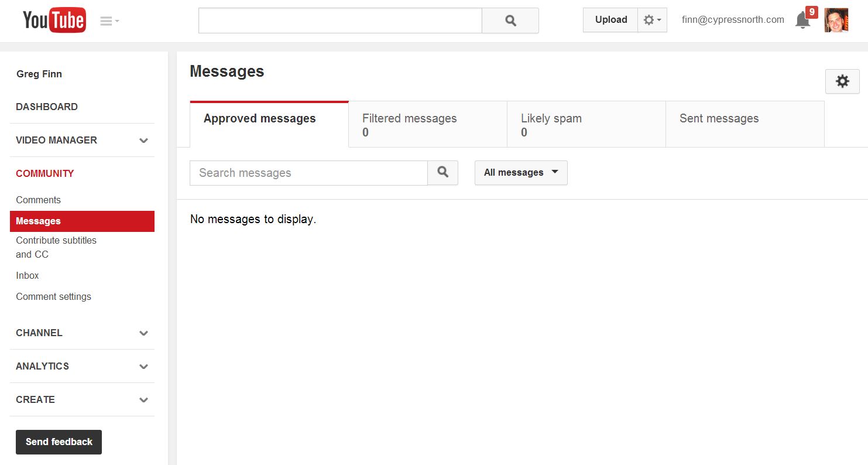Click the user avatar thumbnail

click(836, 20)
